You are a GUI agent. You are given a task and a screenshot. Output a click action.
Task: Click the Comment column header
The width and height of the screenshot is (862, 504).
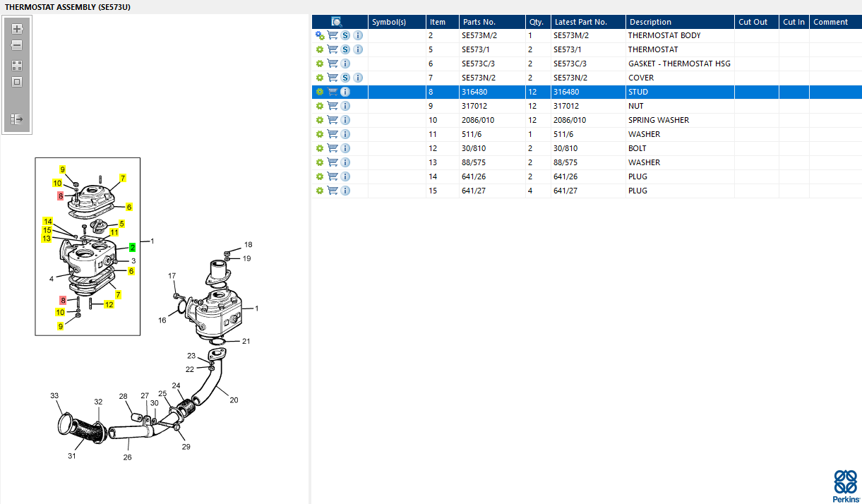[836, 22]
